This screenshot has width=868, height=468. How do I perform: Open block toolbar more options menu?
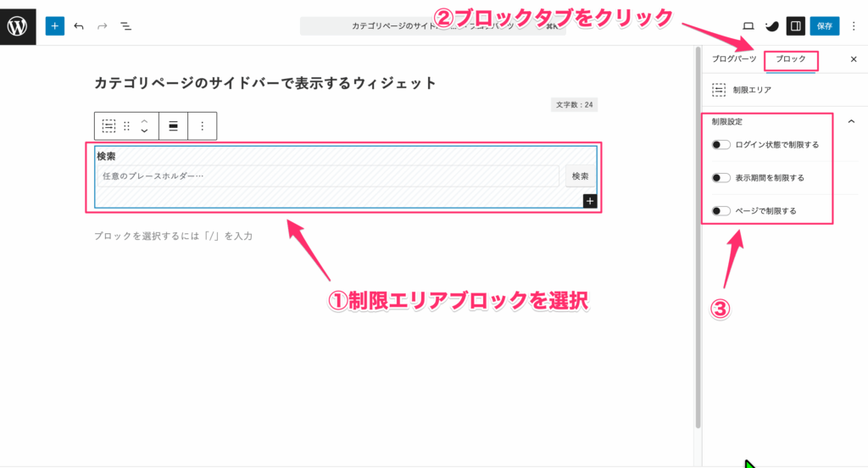[203, 126]
